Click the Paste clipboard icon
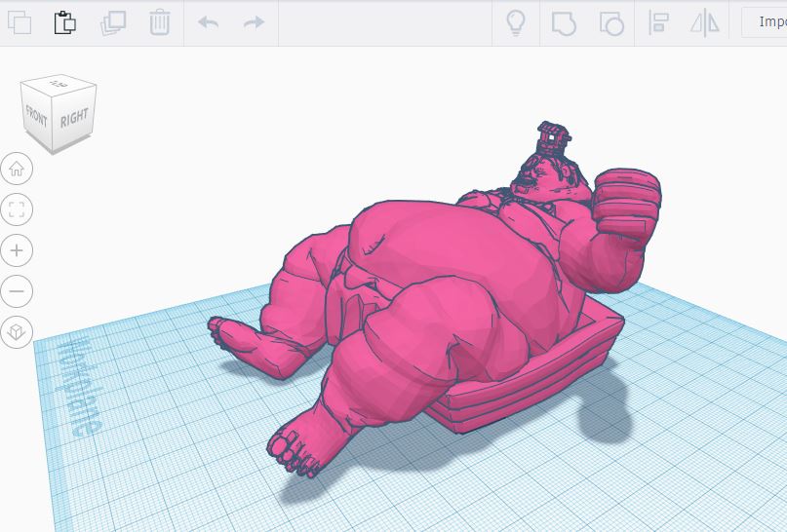Viewport: 787px width, 532px height. 65,22
